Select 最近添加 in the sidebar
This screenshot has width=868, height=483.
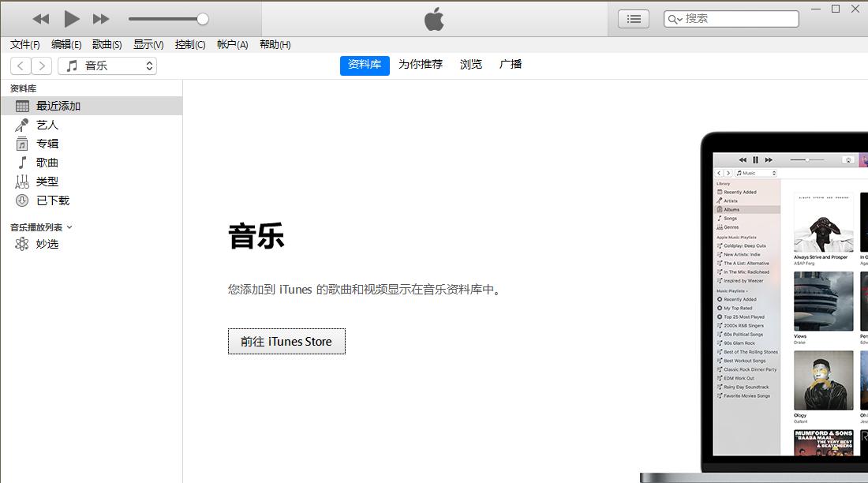(x=92, y=106)
